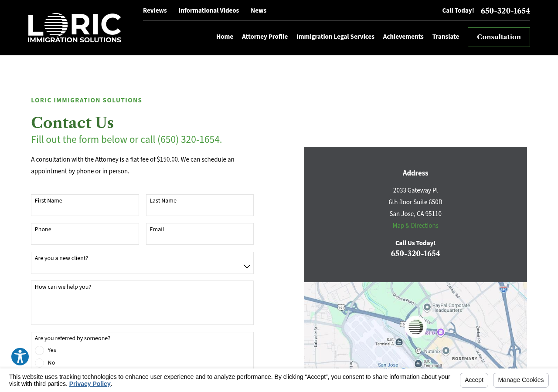Select the 'No' referral radio button
558x392 pixels.
[39, 362]
